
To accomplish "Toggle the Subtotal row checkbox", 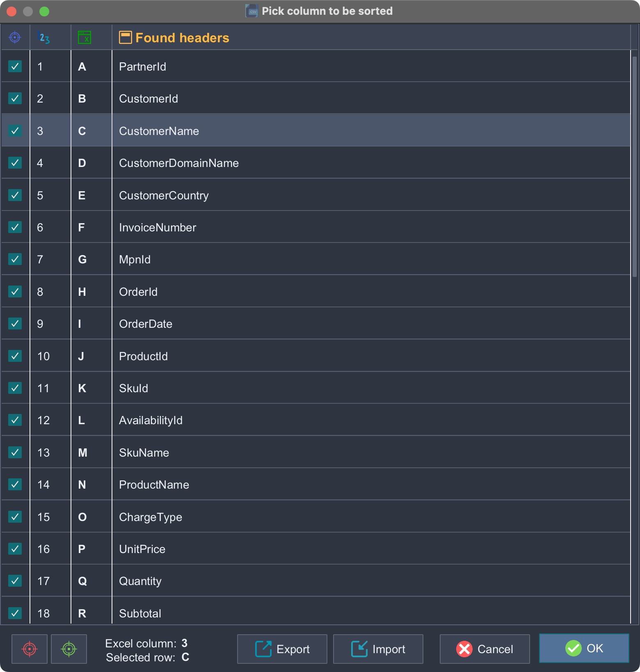I will point(15,613).
